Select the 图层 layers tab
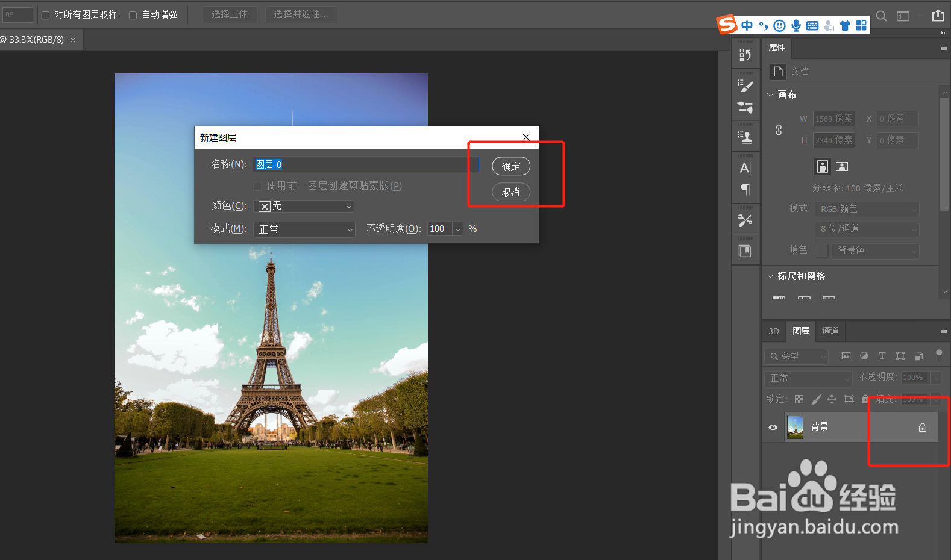This screenshot has height=560, width=951. [801, 331]
